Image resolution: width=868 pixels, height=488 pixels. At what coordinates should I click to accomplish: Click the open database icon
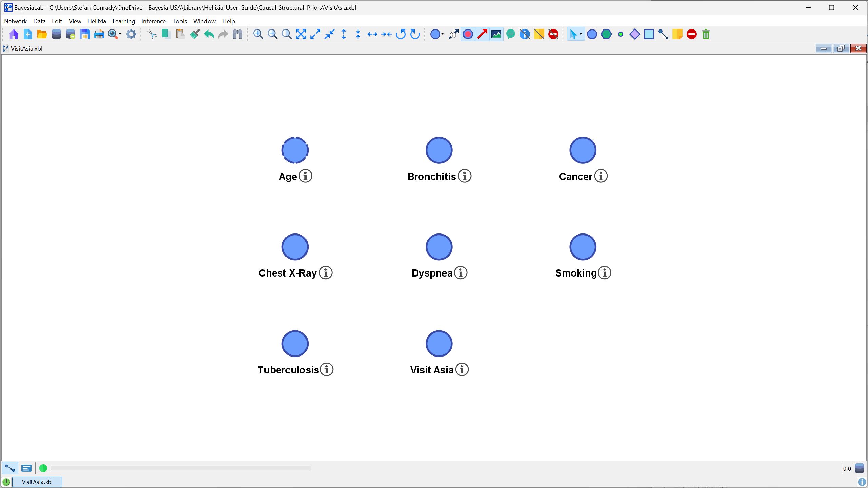[x=56, y=34]
